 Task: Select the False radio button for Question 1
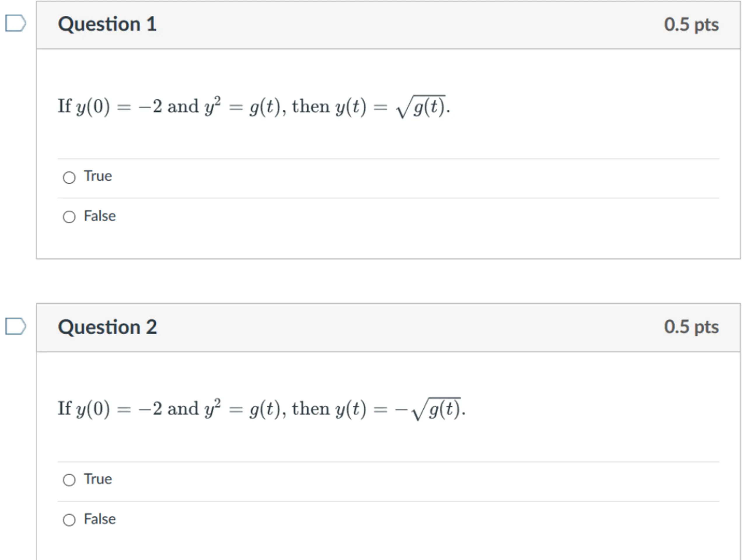coord(69,217)
